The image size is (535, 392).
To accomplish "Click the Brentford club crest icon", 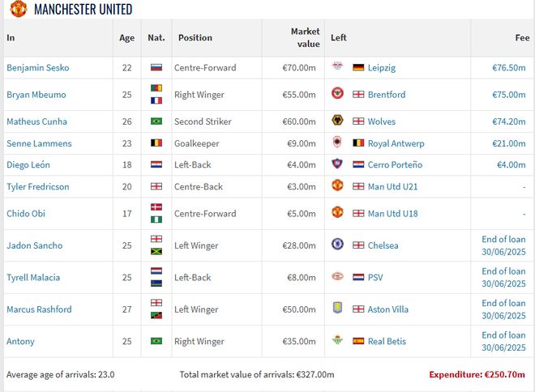I will (x=338, y=95).
